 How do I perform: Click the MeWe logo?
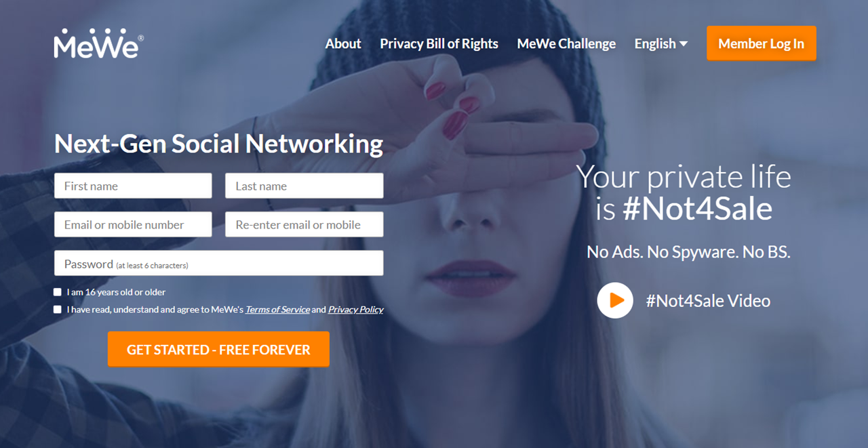click(x=99, y=43)
